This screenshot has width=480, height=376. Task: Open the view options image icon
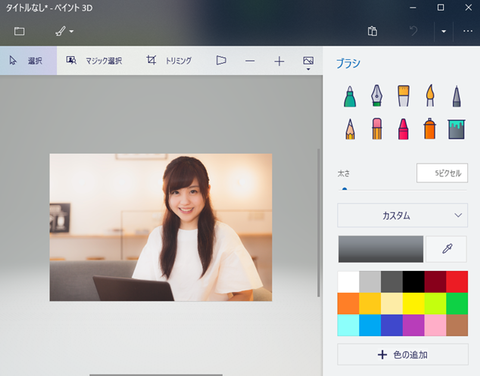pyautogui.click(x=308, y=62)
